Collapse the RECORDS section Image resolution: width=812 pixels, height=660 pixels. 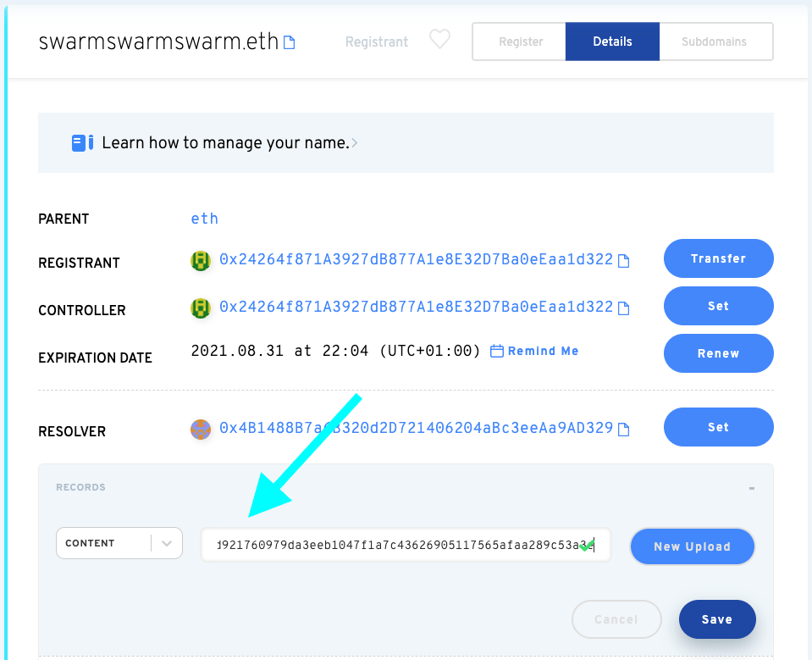[750, 488]
